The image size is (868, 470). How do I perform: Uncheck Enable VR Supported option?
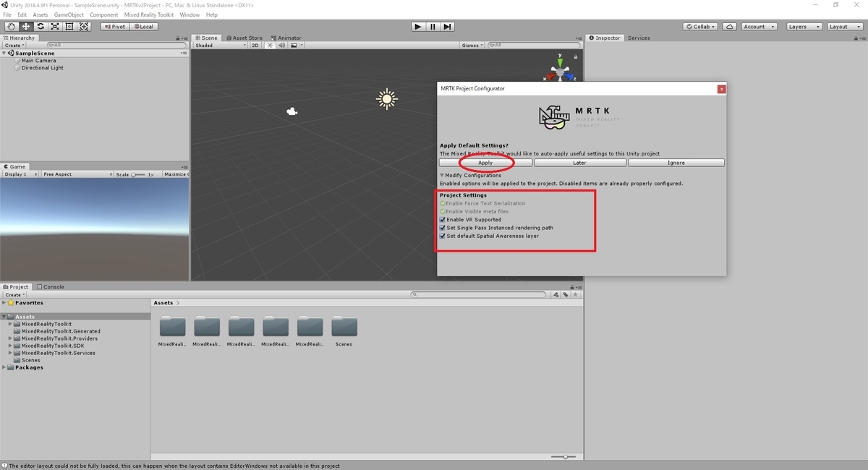(x=443, y=220)
